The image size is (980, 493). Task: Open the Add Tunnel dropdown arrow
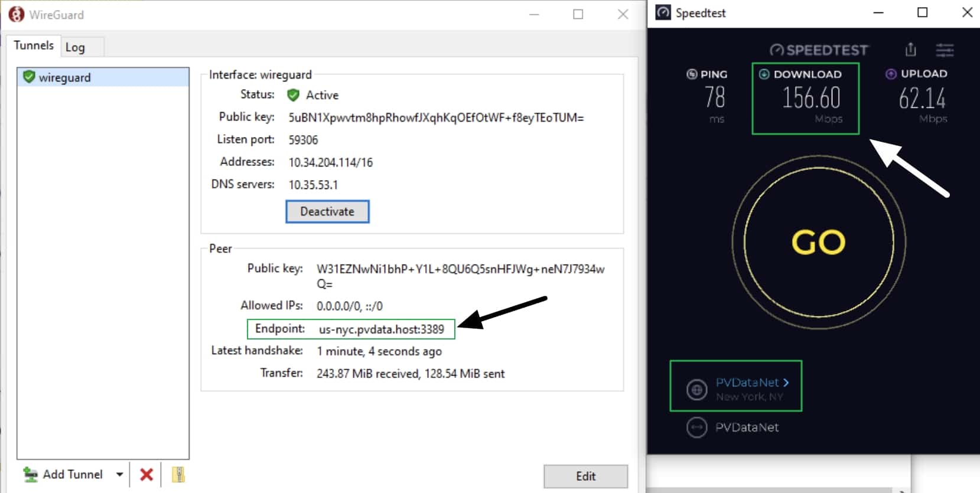click(119, 474)
